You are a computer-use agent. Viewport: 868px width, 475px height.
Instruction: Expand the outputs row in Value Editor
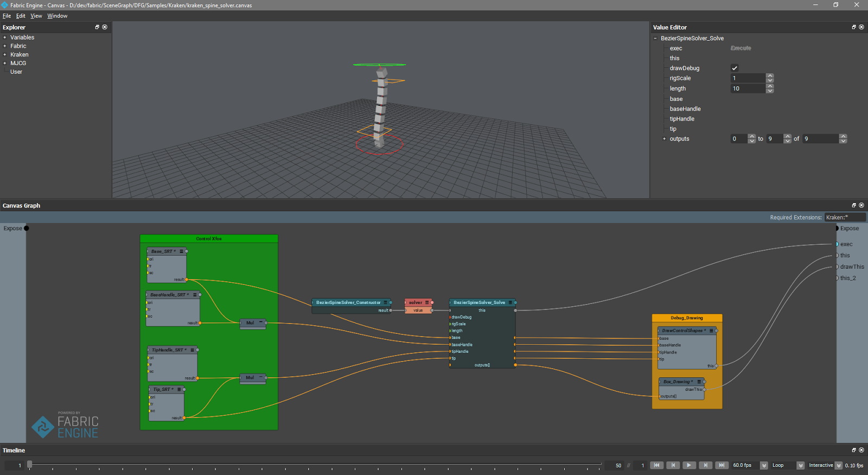[x=664, y=139]
